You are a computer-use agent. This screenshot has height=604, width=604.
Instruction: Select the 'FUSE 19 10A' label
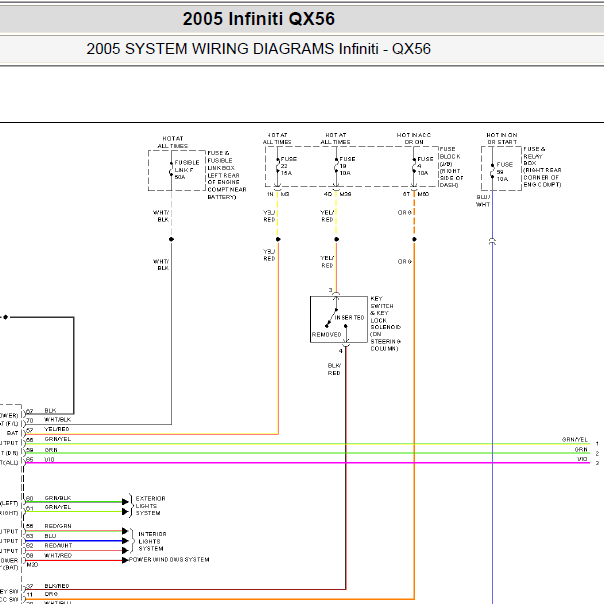[x=347, y=166]
